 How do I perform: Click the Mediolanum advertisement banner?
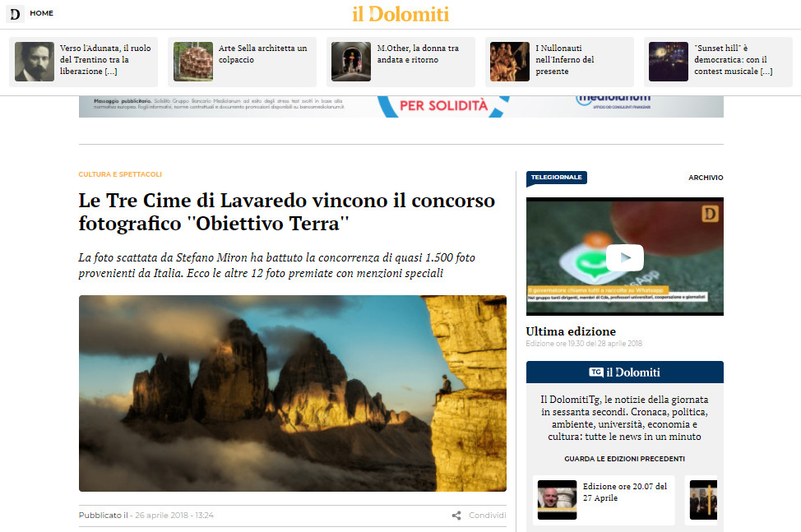(x=400, y=106)
